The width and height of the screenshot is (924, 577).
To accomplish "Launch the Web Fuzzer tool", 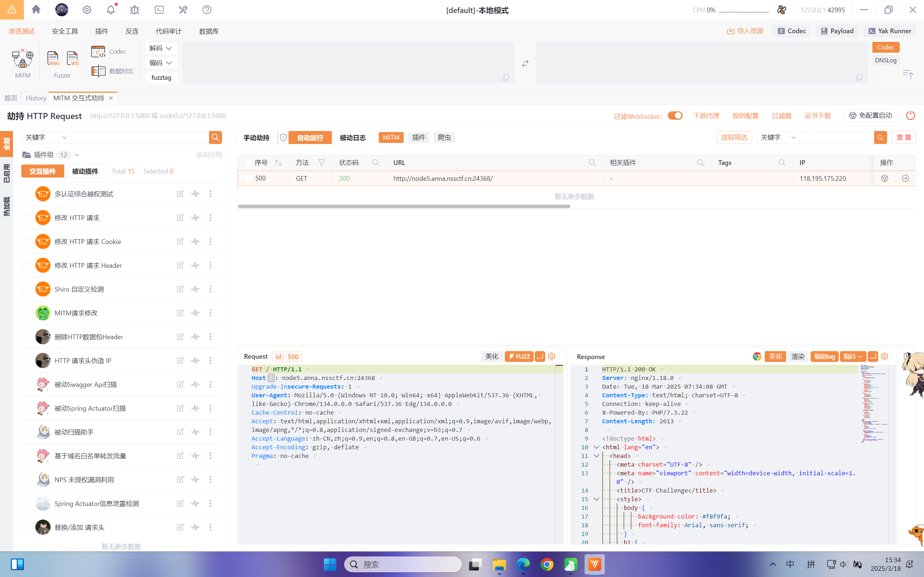I will click(53, 58).
